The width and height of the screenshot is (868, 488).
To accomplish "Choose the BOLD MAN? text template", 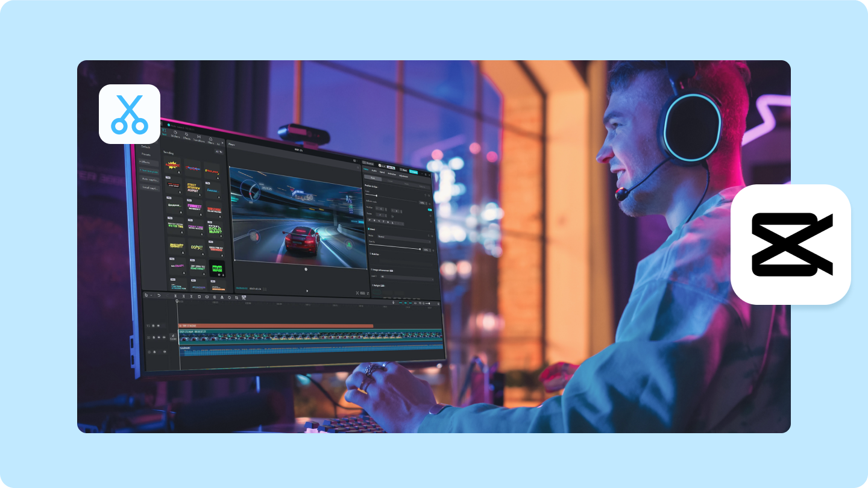I will 214,231.
